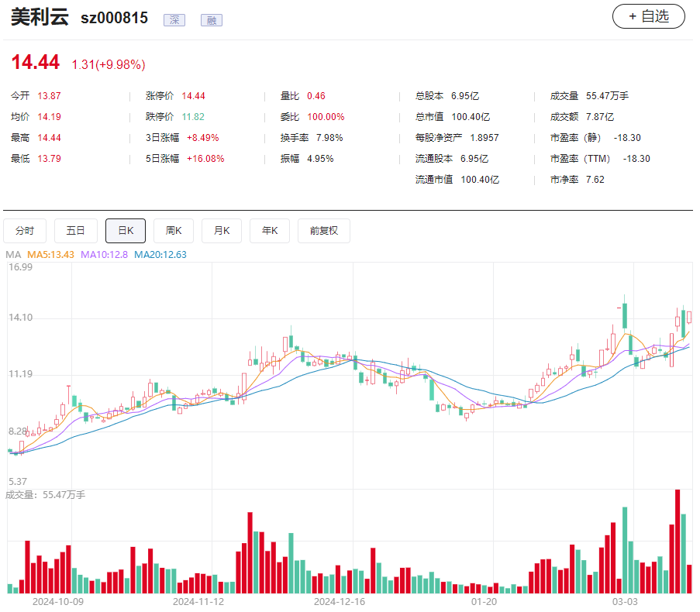Select the 最低 value 13.79
The width and height of the screenshot is (700, 612).
tap(49, 159)
